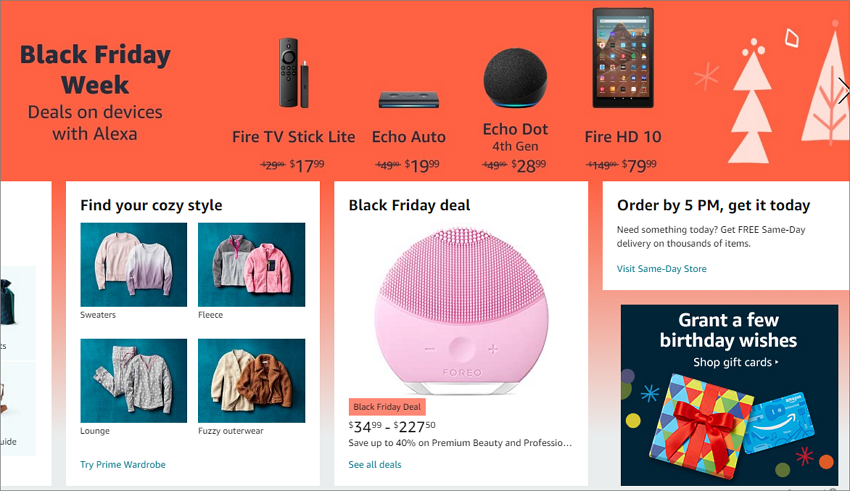Click the Black Friday Deal badge
This screenshot has width=850, height=491.
pos(387,406)
